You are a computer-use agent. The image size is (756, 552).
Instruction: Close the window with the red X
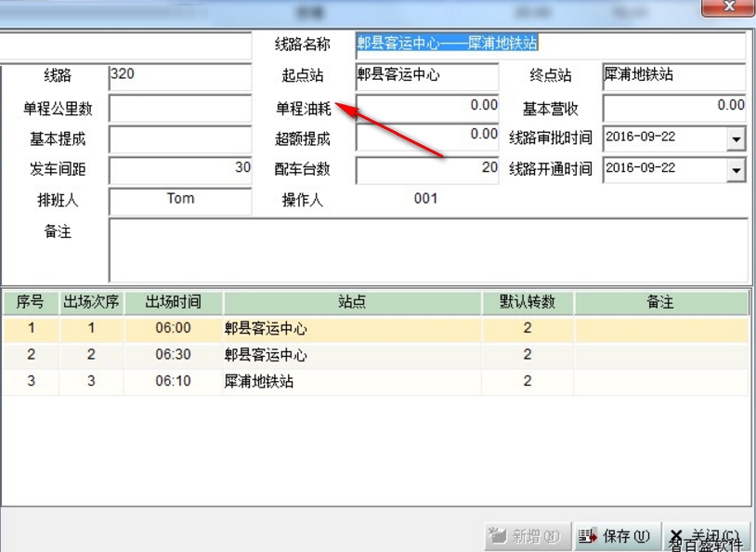pos(727,7)
